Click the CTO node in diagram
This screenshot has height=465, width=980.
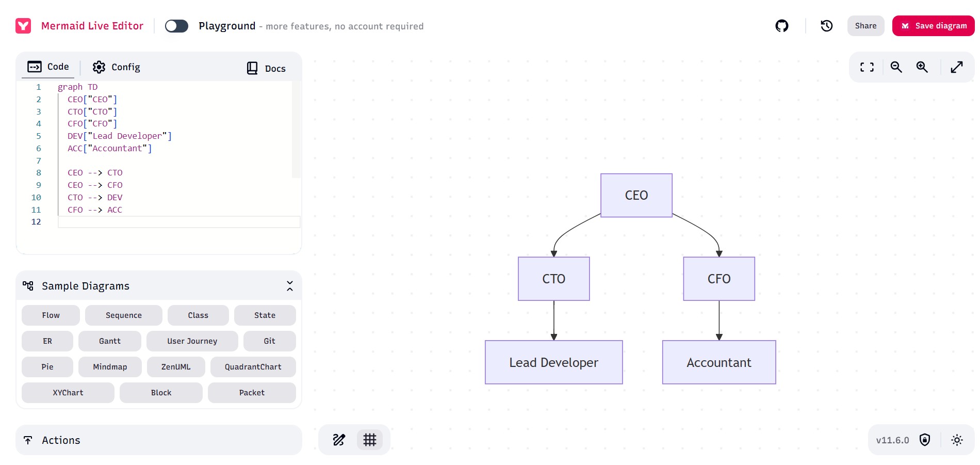click(x=554, y=279)
